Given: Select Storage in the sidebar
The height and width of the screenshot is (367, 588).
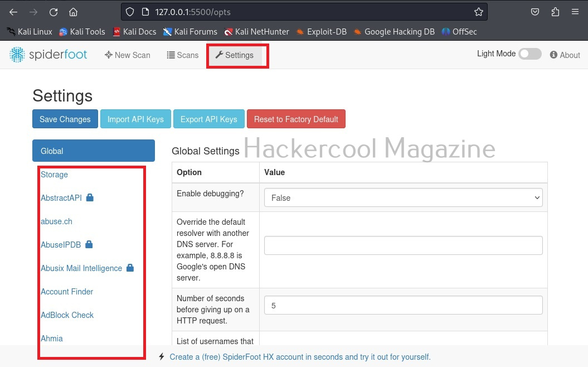Looking at the screenshot, I should [x=55, y=175].
